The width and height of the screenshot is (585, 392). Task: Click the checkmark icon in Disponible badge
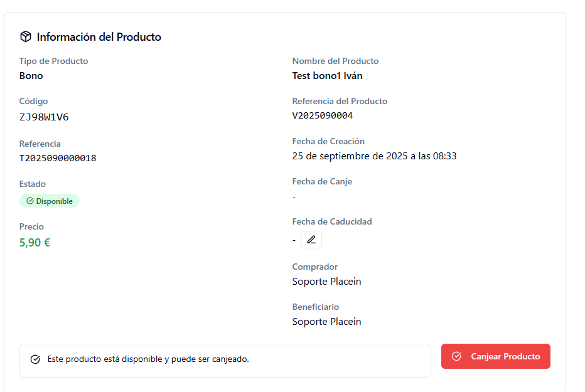click(x=30, y=201)
